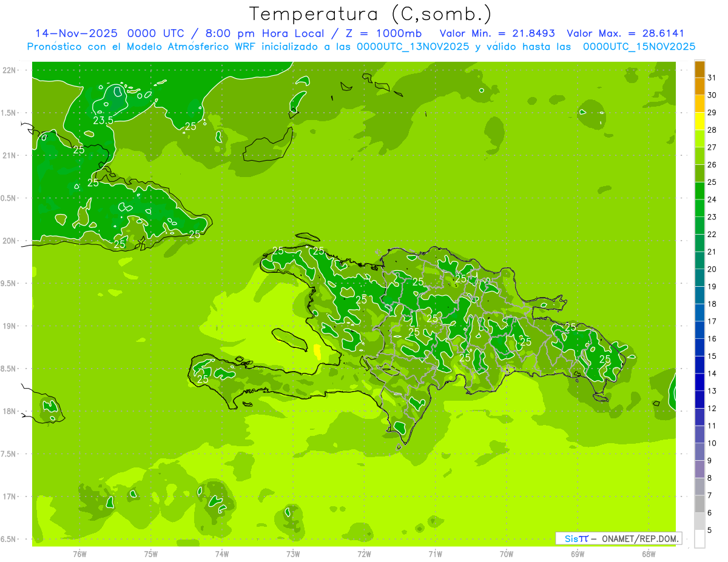The width and height of the screenshot is (728, 562).
Task: Click the '24' colorbar scale label
Action: [x=712, y=199]
